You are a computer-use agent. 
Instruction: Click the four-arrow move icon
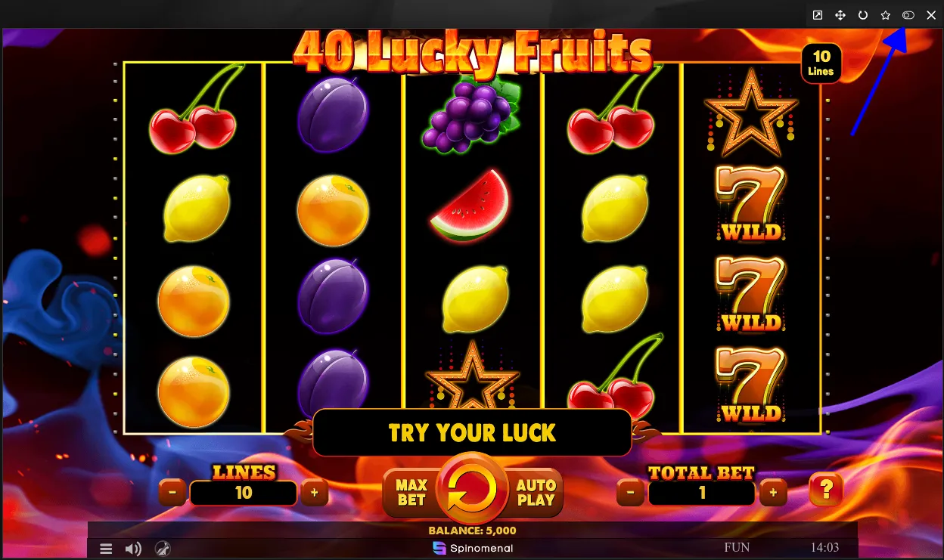click(x=840, y=15)
